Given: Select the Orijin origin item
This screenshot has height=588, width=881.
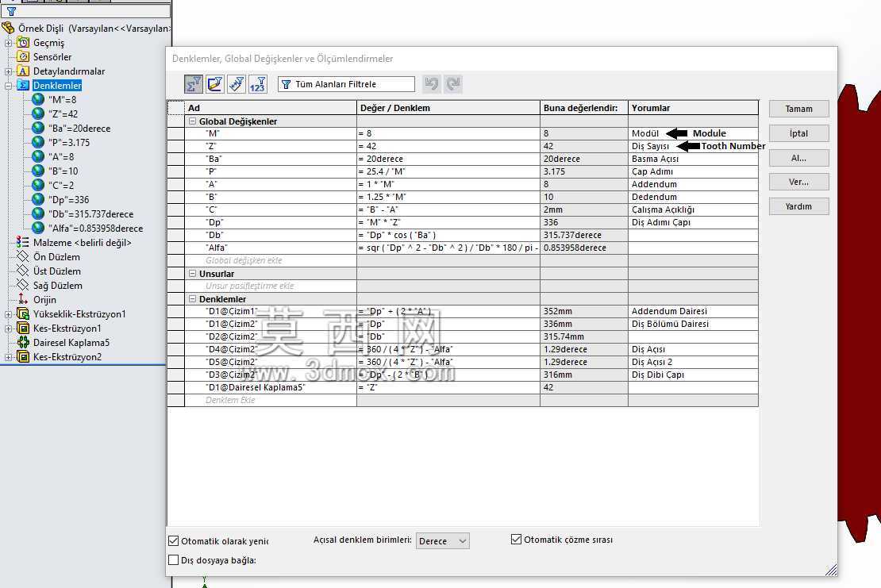Looking at the screenshot, I should (44, 300).
